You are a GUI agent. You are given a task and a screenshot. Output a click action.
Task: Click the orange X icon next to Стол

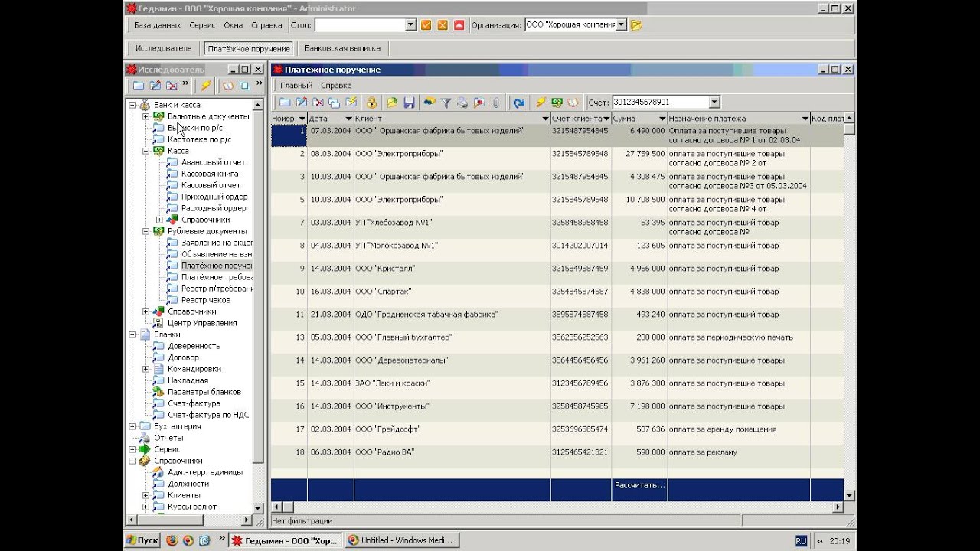(x=443, y=25)
